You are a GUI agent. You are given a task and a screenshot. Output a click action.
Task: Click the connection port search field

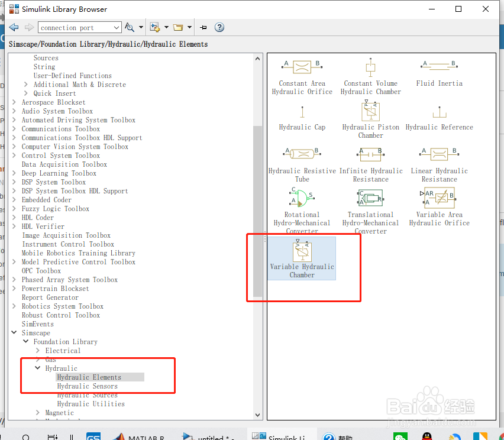tap(75, 28)
